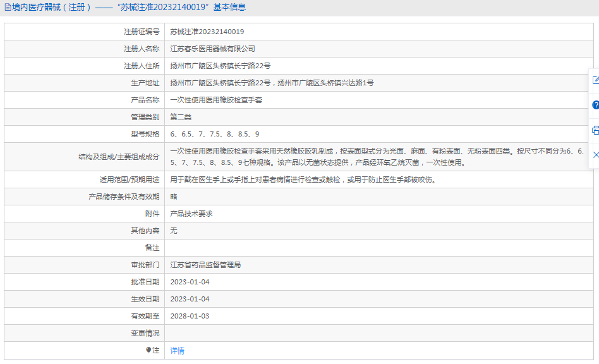599x364 pixels.
Task: Click the 无 value in the 其他内容 row
Action: coord(174,231)
